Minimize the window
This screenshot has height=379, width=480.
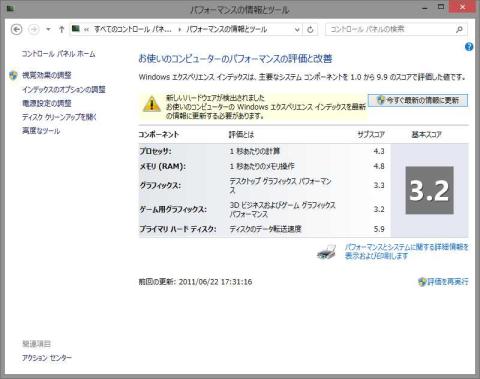[425, 8]
